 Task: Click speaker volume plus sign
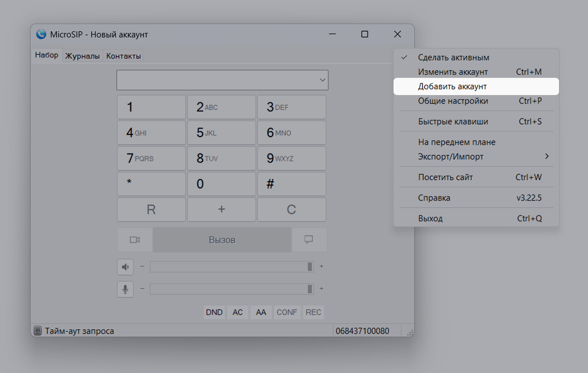pos(322,267)
